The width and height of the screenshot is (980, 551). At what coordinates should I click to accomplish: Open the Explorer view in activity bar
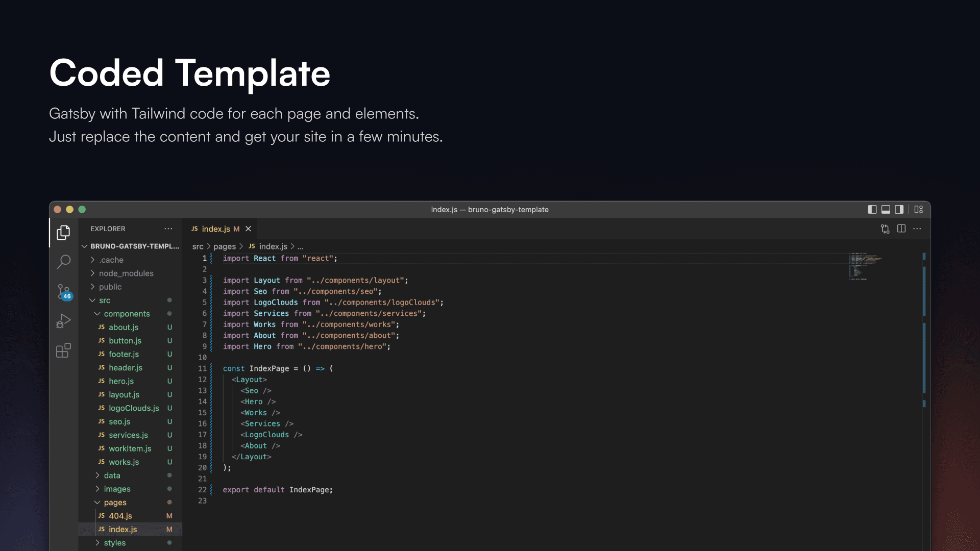(63, 233)
